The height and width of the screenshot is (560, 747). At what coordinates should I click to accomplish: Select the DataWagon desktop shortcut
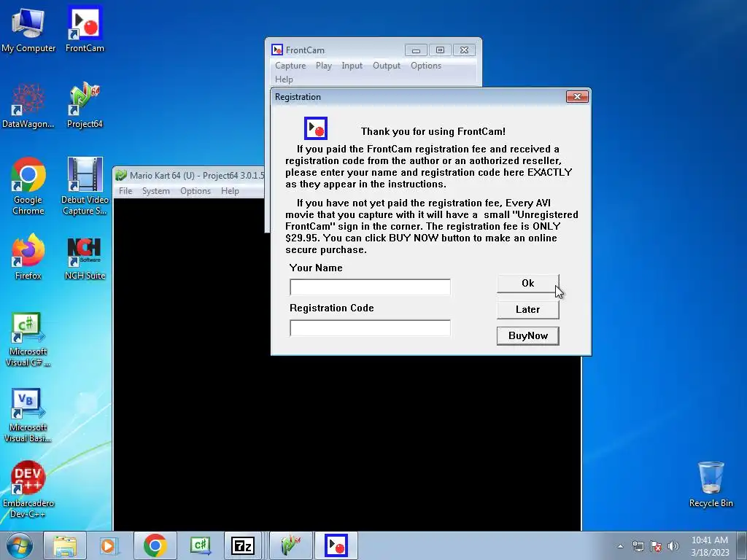click(x=28, y=106)
